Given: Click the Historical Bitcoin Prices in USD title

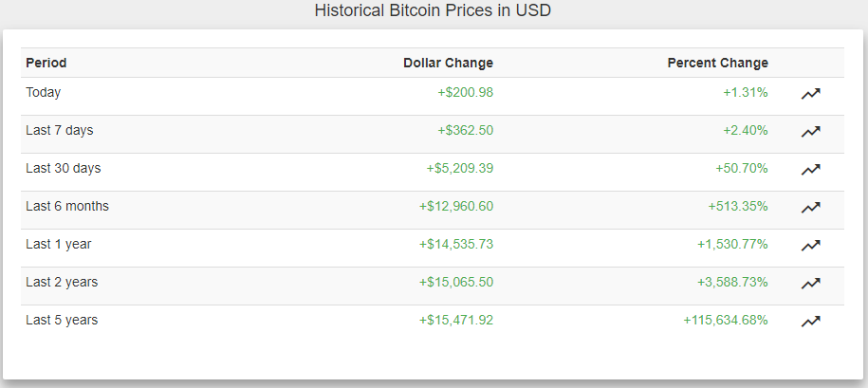Looking at the screenshot, I should pos(433,11).
